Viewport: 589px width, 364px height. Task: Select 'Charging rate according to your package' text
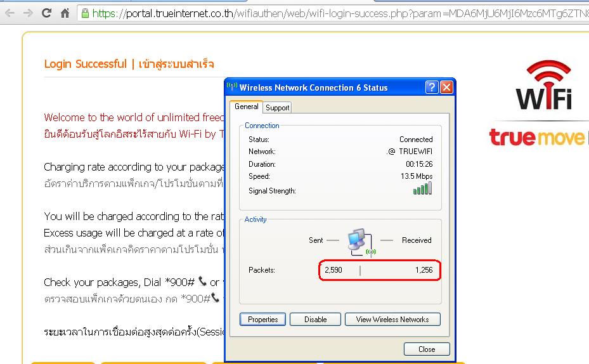pos(134,167)
